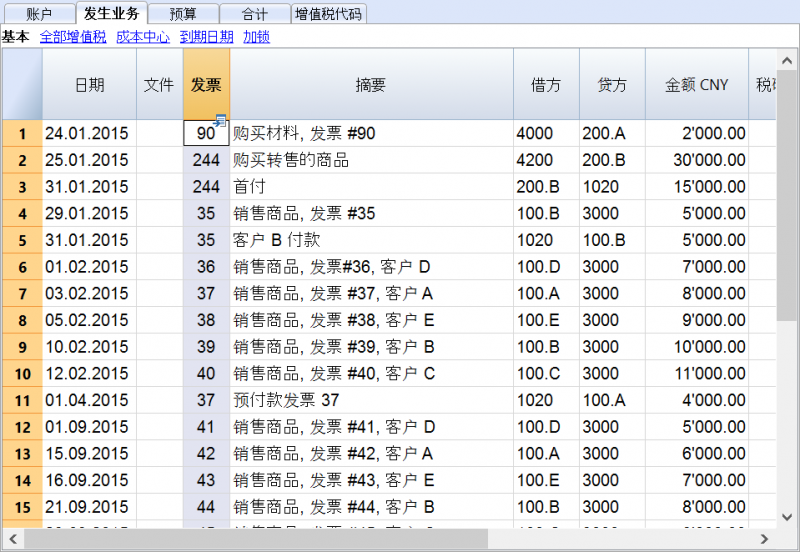Click the horizontal scrollbar thumb

(x=256, y=539)
